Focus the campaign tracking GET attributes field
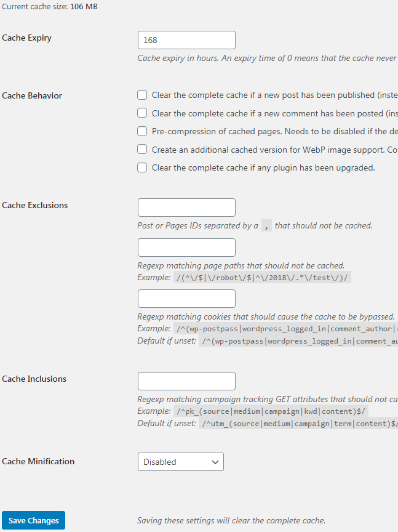 coord(186,381)
